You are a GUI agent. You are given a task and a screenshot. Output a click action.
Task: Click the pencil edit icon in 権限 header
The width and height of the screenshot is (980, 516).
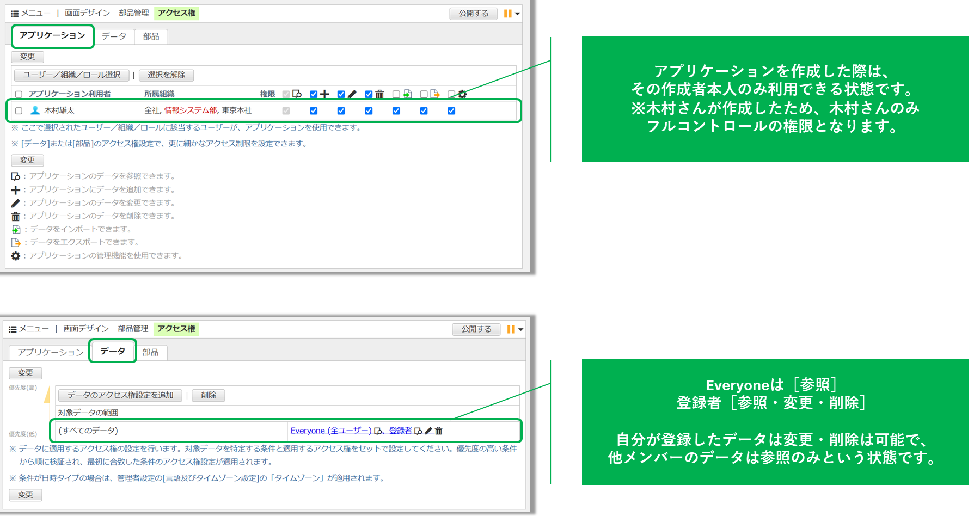(352, 94)
